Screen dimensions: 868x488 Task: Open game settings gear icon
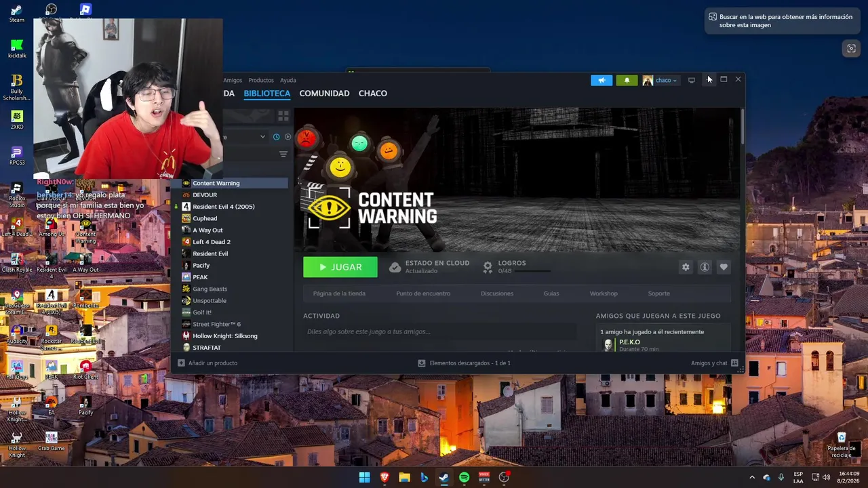pos(686,267)
